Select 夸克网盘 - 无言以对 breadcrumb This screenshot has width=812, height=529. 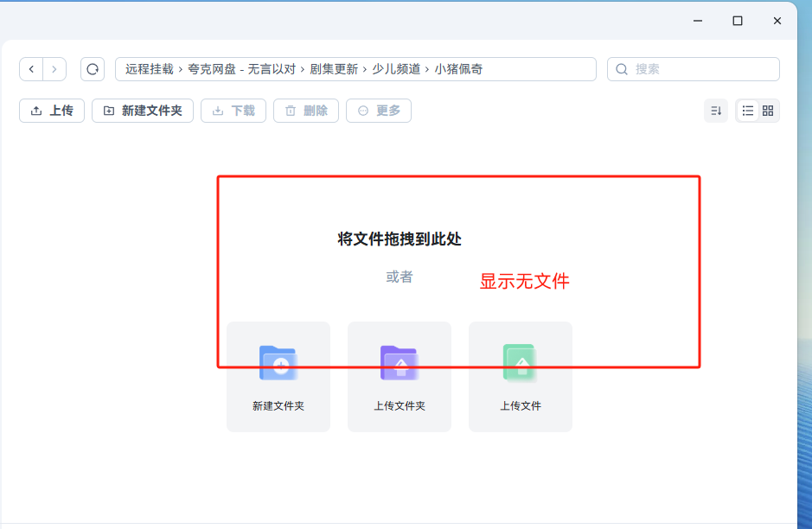242,69
